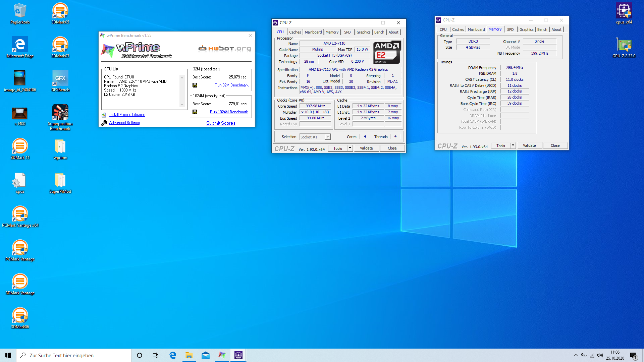Launch 3DMark 11 desktop shortcut
The image size is (644, 362).
[20, 149]
